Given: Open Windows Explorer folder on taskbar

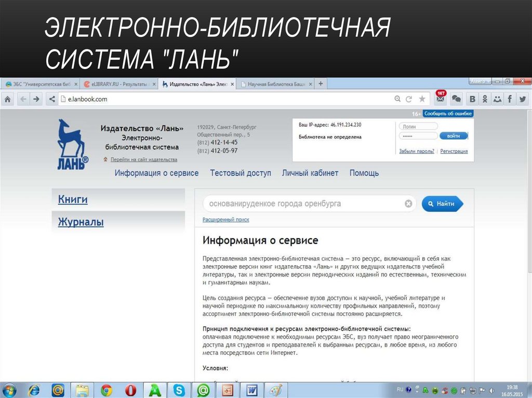Looking at the screenshot, I should point(82,390).
